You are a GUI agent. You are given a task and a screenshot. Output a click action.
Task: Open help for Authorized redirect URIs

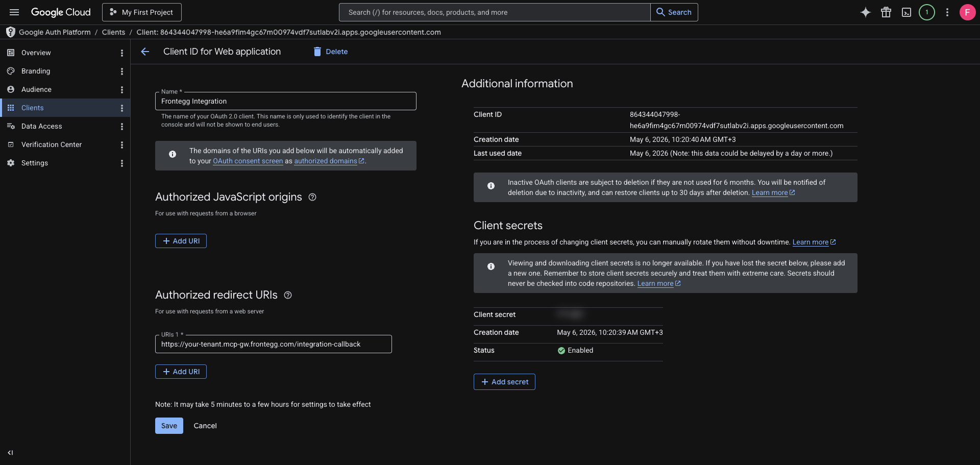[288, 295]
